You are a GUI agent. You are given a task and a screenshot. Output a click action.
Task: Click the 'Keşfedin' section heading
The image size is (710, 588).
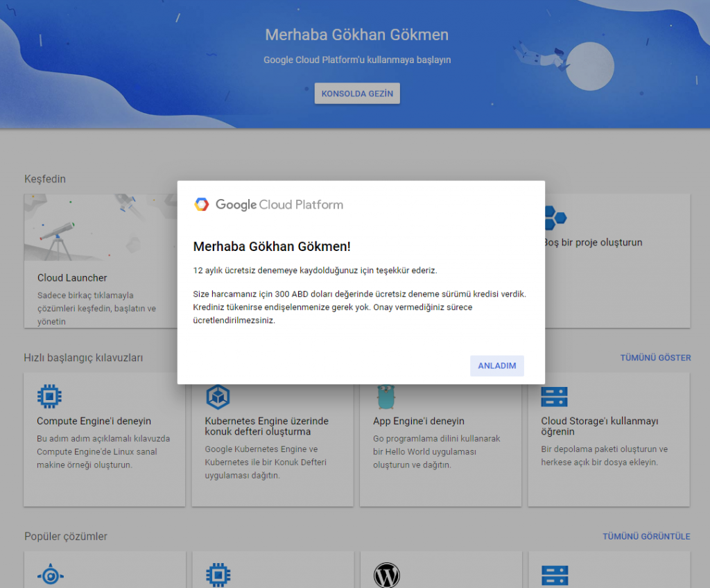point(45,179)
